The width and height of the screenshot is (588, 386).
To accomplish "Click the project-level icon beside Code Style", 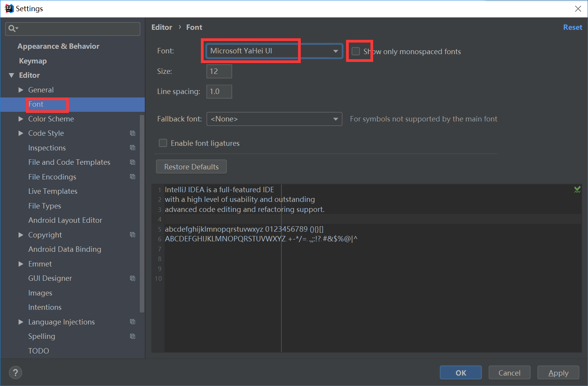I will tap(133, 133).
